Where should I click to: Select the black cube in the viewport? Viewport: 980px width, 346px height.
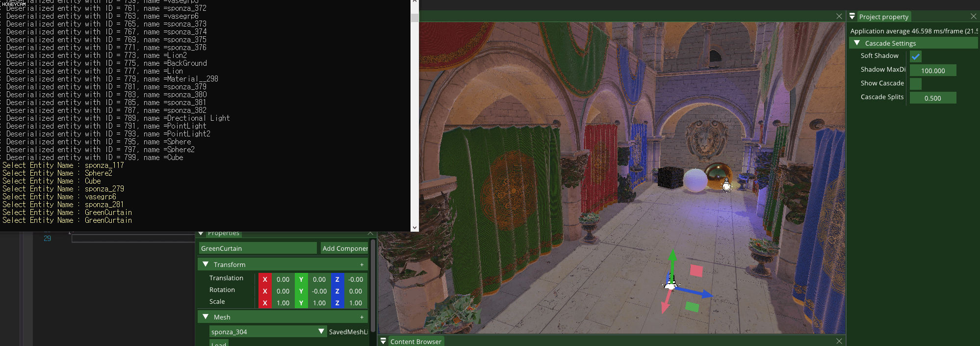[670, 178]
